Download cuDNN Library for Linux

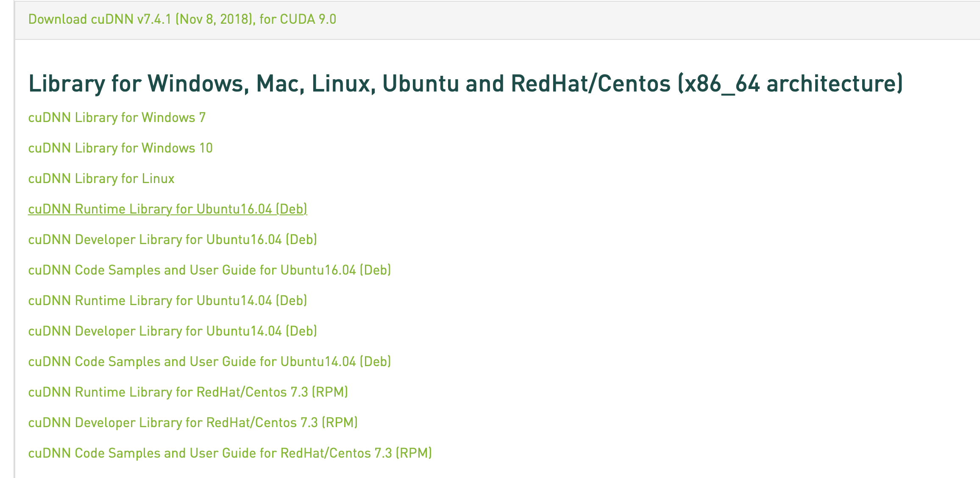click(x=101, y=178)
